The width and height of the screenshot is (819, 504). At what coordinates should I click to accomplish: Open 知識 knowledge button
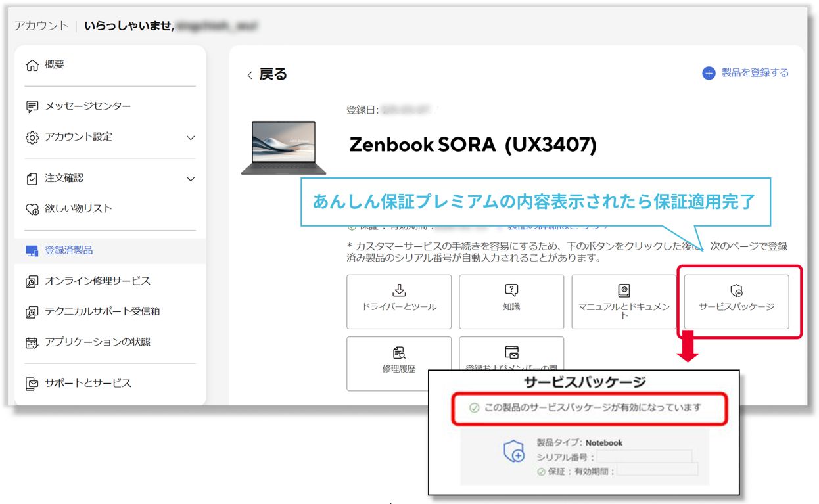click(x=511, y=302)
